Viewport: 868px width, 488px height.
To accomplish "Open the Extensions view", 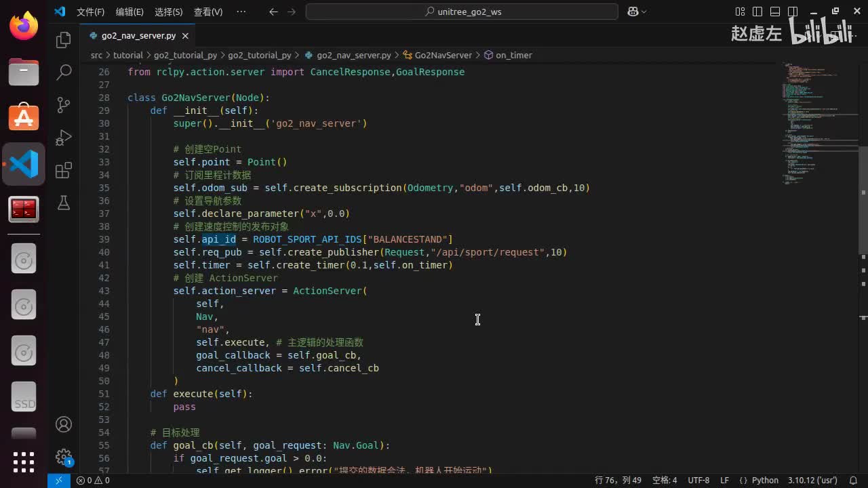I will 64,170.
